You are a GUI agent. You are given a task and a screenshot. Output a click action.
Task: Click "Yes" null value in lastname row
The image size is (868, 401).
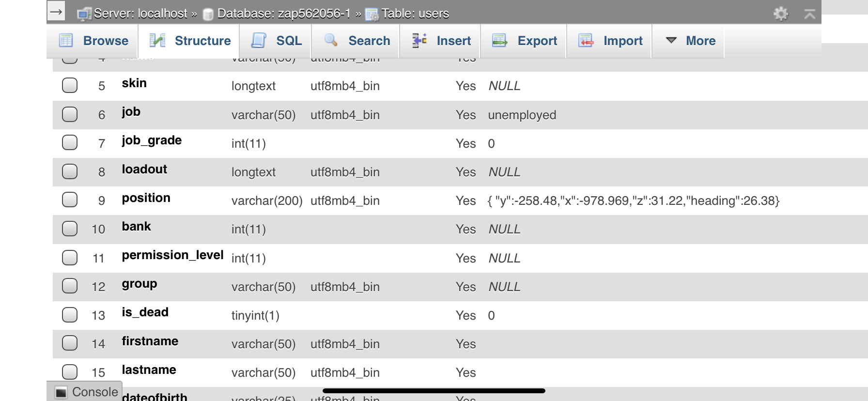pos(466,372)
